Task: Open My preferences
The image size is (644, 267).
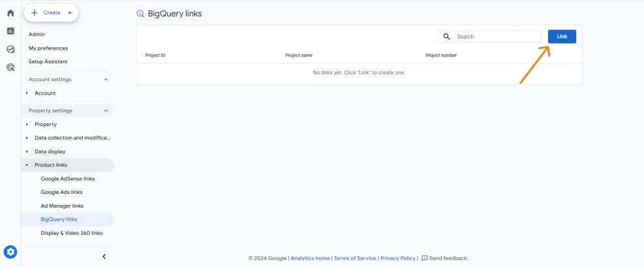Action: tap(48, 48)
